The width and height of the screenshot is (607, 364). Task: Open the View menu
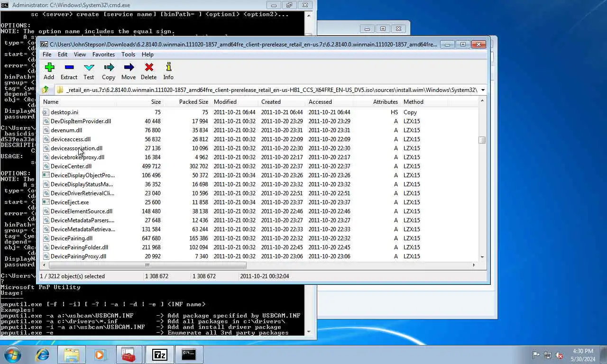tap(80, 55)
